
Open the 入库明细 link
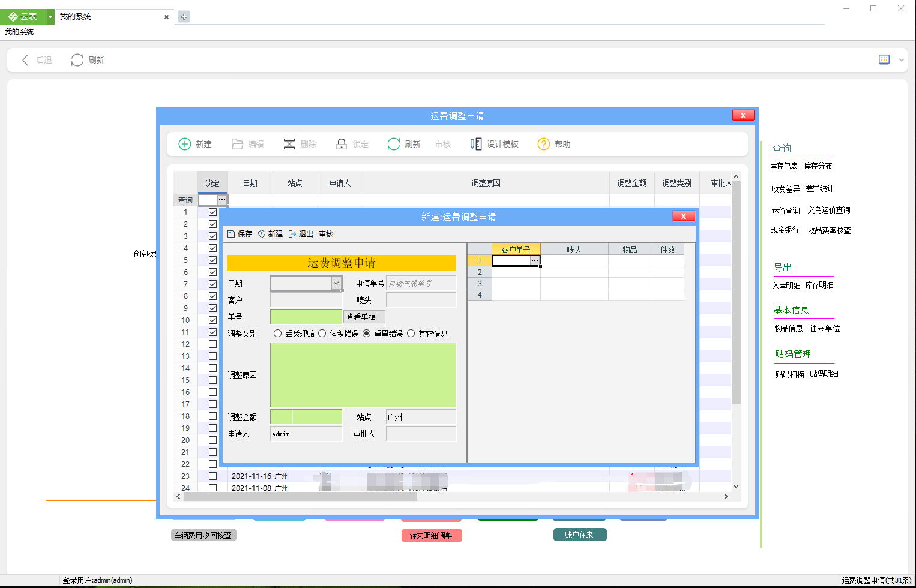point(786,286)
